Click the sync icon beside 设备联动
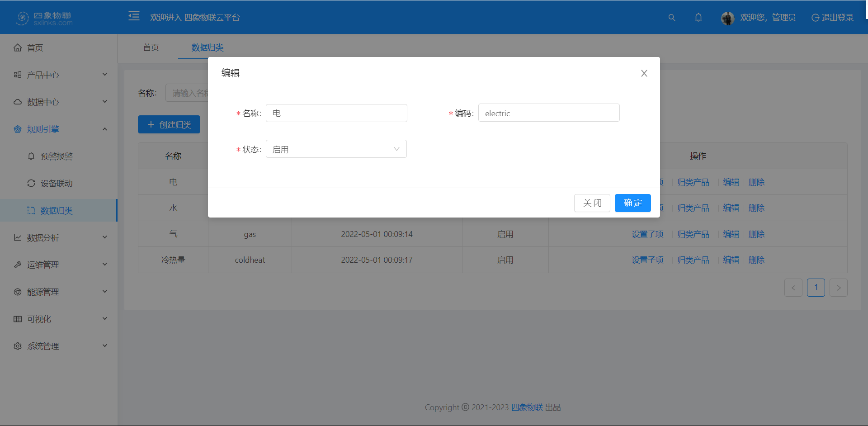Viewport: 868px width, 426px height. point(31,183)
